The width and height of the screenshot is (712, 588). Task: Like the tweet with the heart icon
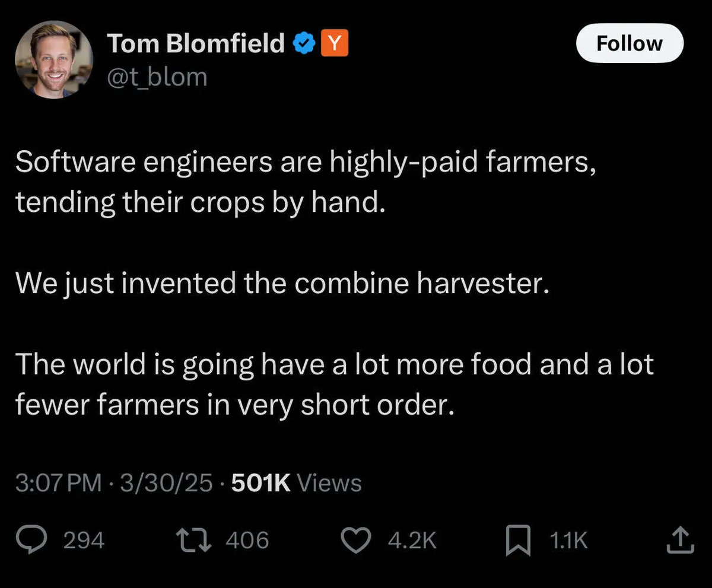coord(359,540)
